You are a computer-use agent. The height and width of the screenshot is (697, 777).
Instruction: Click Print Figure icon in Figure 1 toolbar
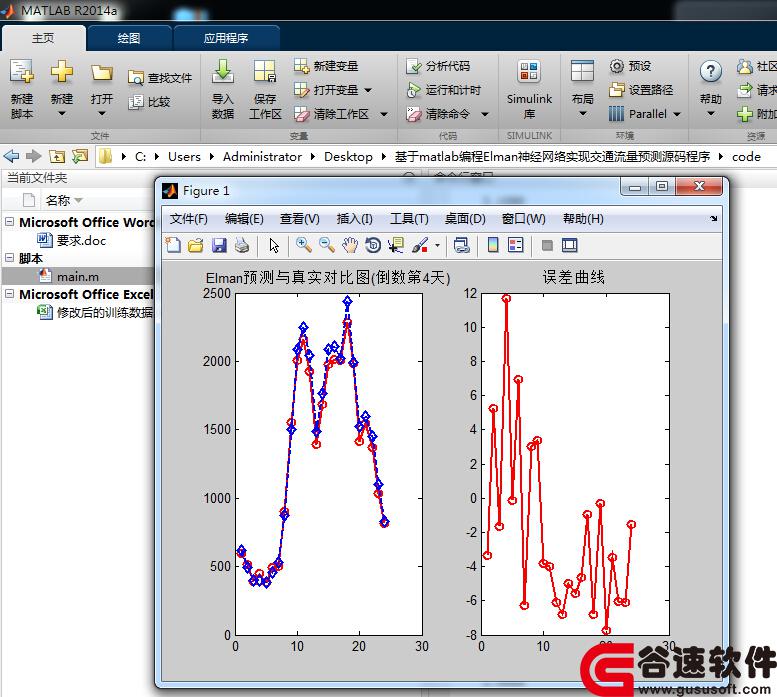[x=242, y=245]
